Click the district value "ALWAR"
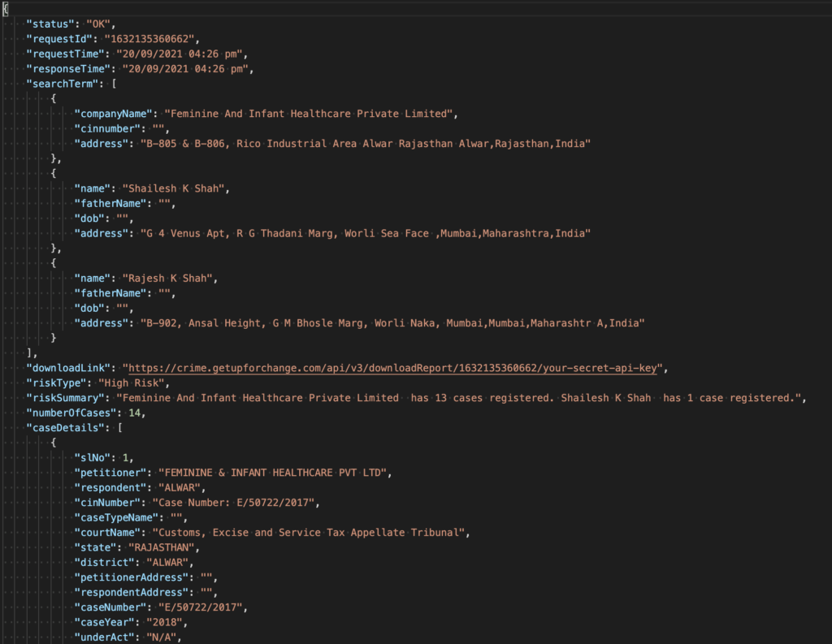832x644 pixels. [167, 562]
